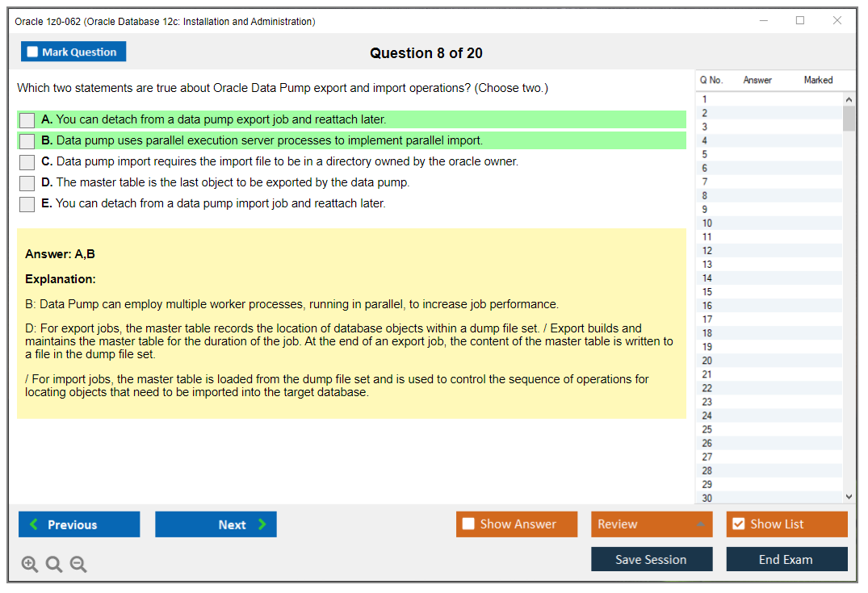Click the zoom in magnifier icon
The height and width of the screenshot is (593, 868).
pyautogui.click(x=30, y=565)
